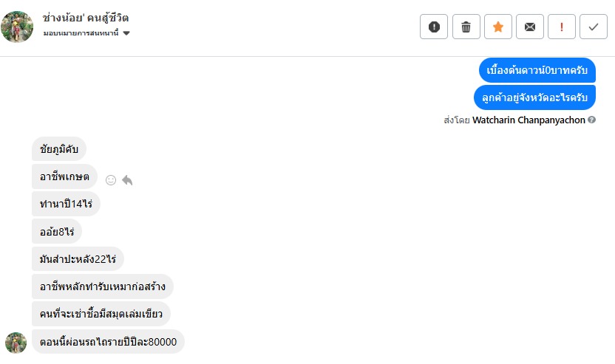The height and width of the screenshot is (364, 615).
Task: Click sender name Watcharin Chanpanyachon
Action: (529, 120)
